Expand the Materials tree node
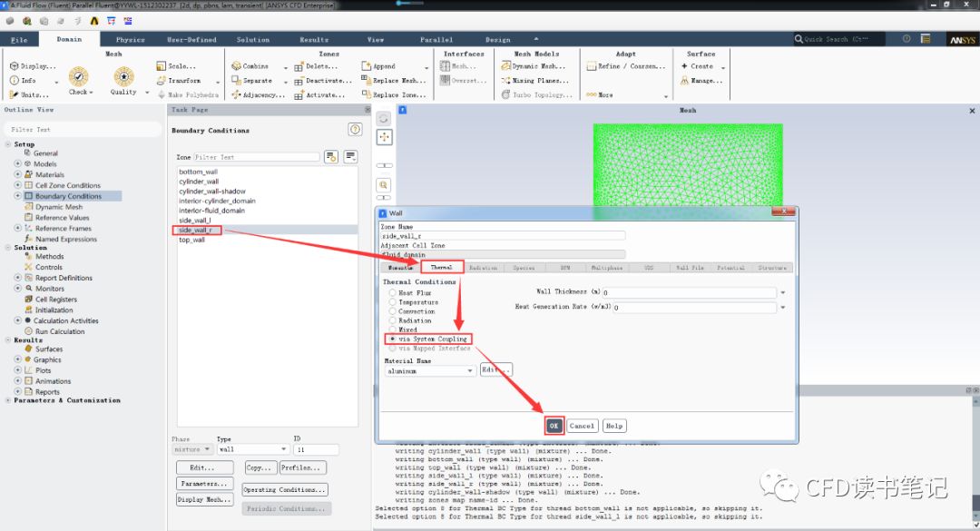Viewport: 980px width, 531px height. click(x=17, y=174)
